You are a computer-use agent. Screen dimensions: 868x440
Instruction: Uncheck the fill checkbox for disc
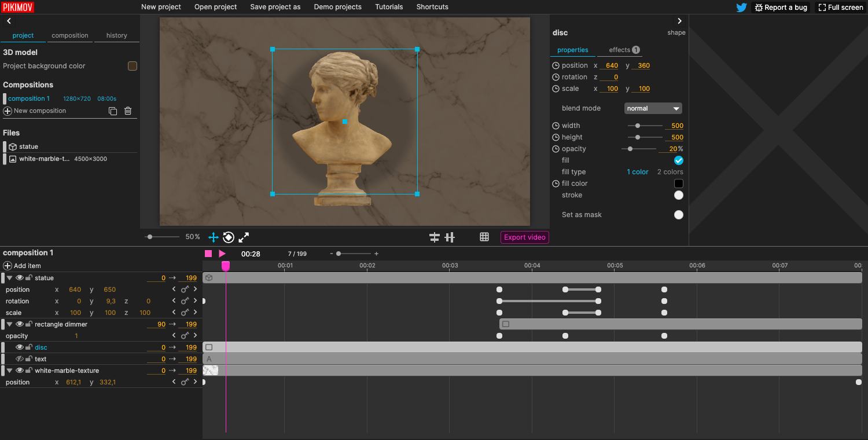(x=678, y=160)
